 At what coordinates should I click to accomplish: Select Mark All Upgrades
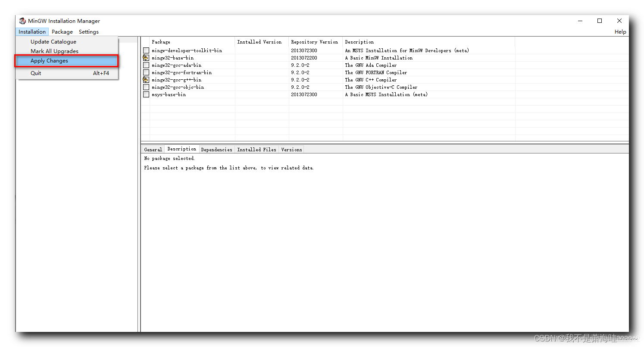[x=54, y=51]
